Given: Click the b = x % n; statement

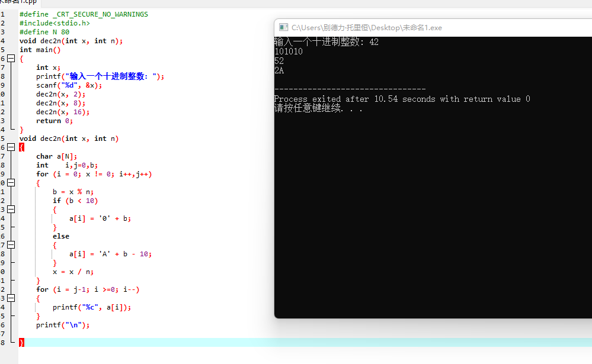Looking at the screenshot, I should tap(73, 192).
